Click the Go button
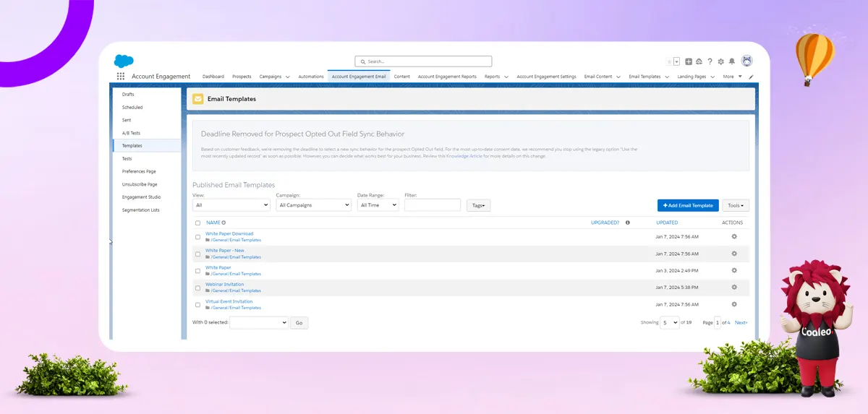 pyautogui.click(x=299, y=323)
